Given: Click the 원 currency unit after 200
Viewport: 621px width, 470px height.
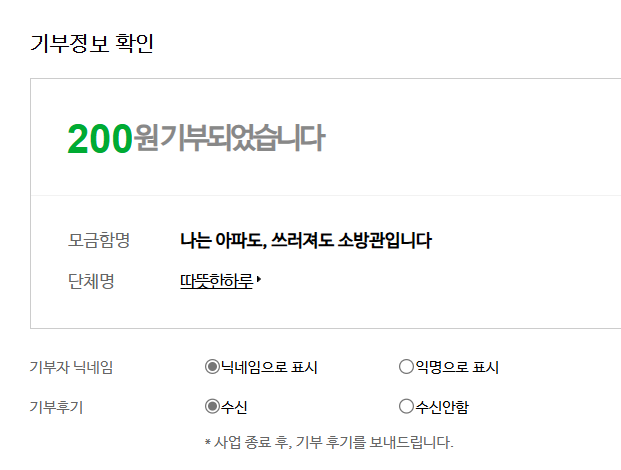Looking at the screenshot, I should pyautogui.click(x=146, y=139).
